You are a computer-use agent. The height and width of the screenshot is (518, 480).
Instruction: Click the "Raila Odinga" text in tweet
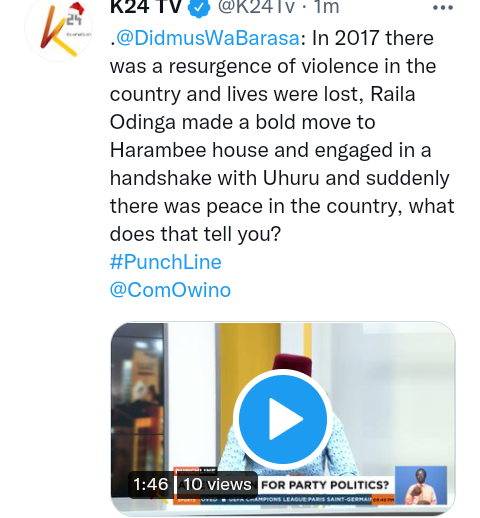[x=263, y=108]
